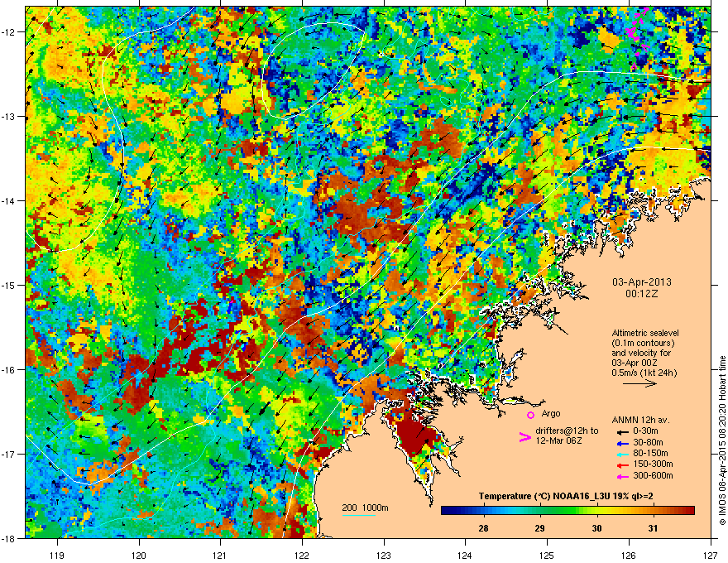Click the longitude axis label 123
This screenshot has width=728, height=563.
coord(384,555)
